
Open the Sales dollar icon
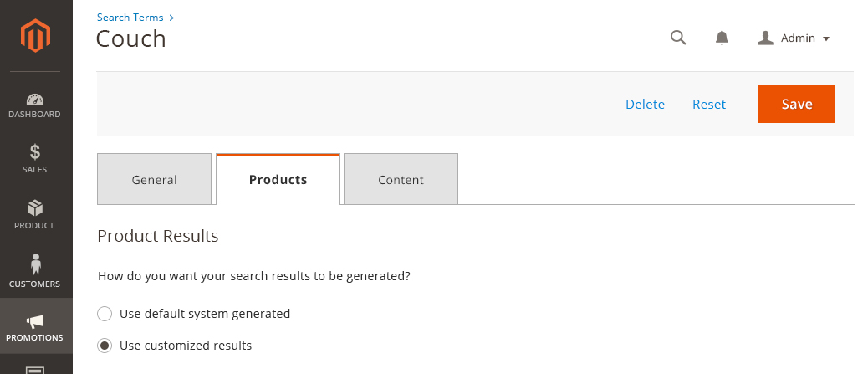point(35,151)
